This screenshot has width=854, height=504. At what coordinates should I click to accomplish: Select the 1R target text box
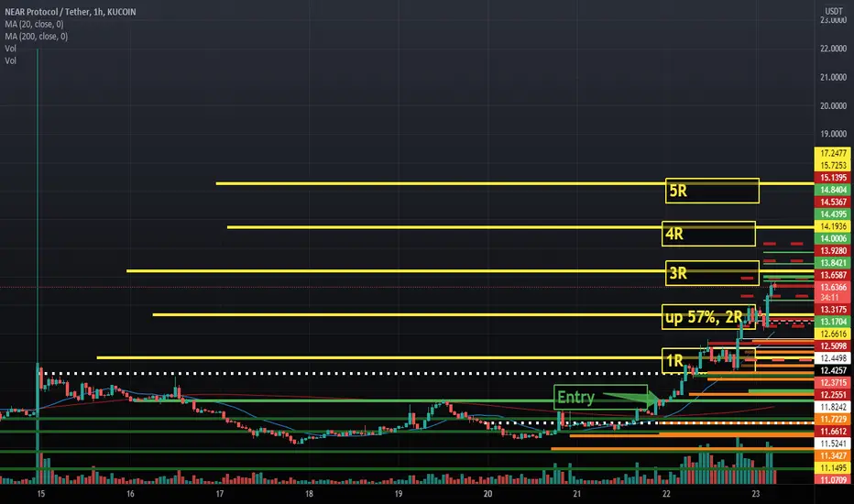pyautogui.click(x=708, y=360)
